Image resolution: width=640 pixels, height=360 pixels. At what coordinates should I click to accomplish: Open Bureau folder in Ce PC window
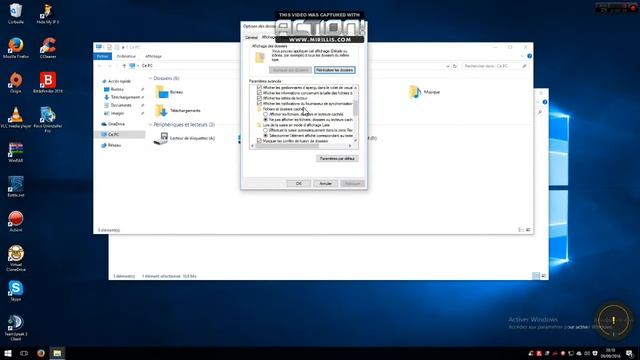tap(169, 92)
